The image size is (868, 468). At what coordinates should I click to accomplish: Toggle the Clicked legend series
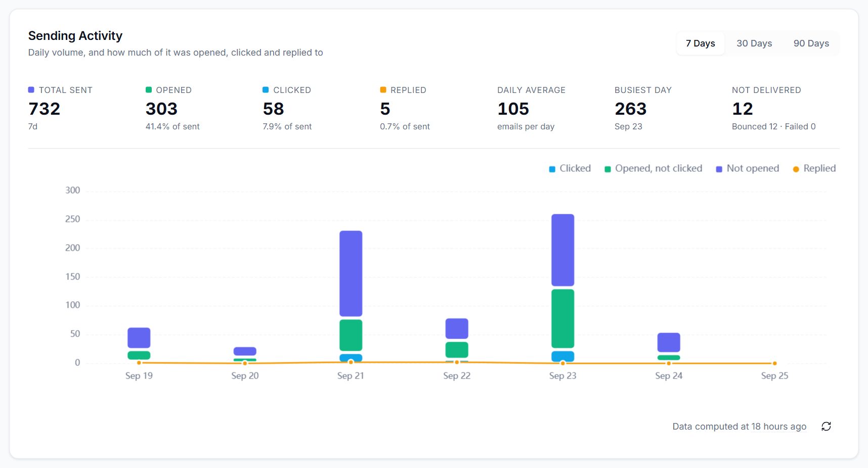pyautogui.click(x=570, y=168)
